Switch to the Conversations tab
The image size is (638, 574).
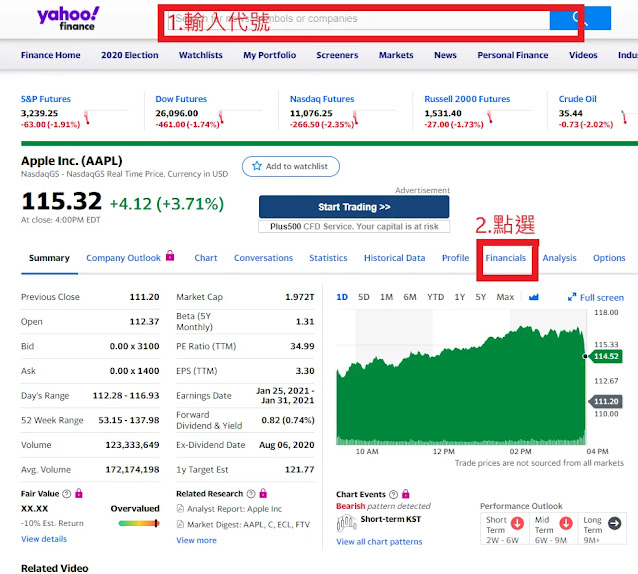[263, 258]
